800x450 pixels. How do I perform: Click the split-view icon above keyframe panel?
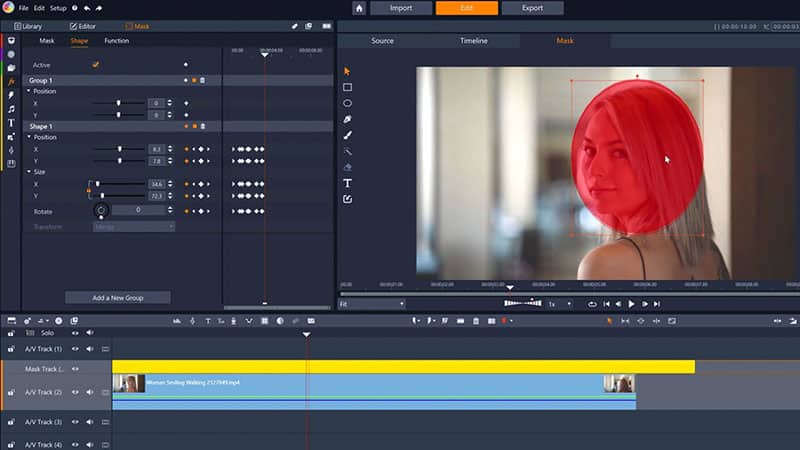click(327, 26)
